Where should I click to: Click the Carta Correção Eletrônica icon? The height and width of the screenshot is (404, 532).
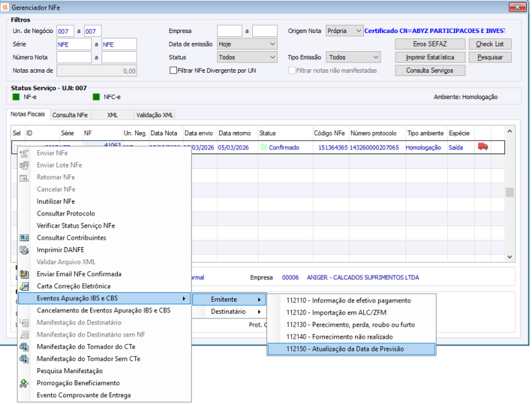point(24,286)
